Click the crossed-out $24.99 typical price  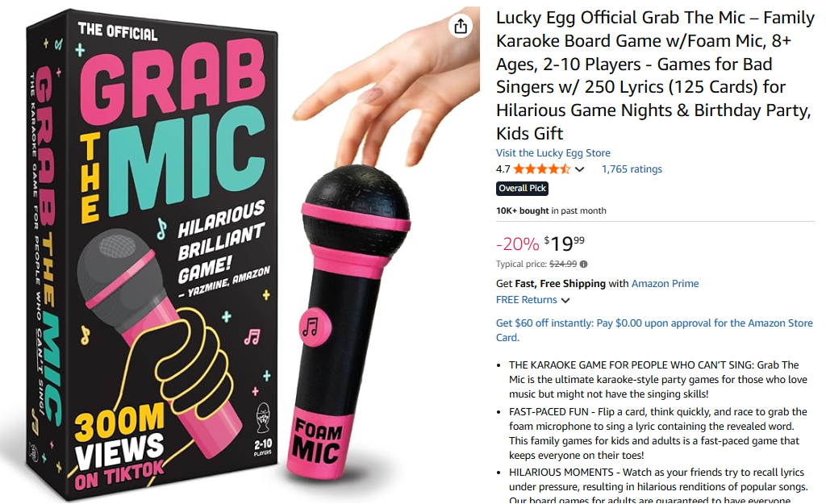pos(563,264)
